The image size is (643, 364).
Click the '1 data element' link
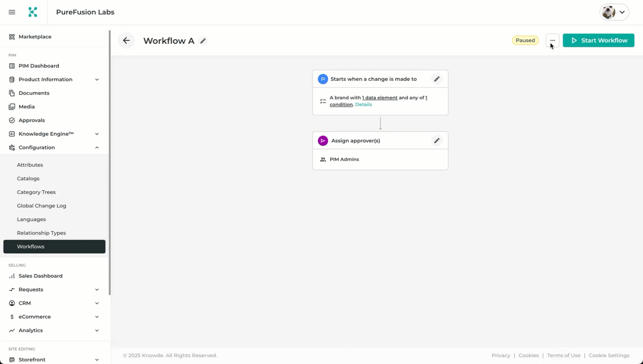(379, 98)
